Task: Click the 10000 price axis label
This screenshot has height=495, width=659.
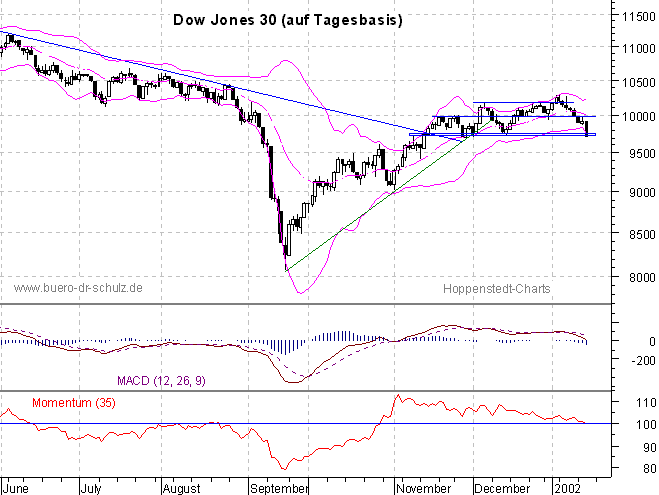Action: tap(639, 116)
